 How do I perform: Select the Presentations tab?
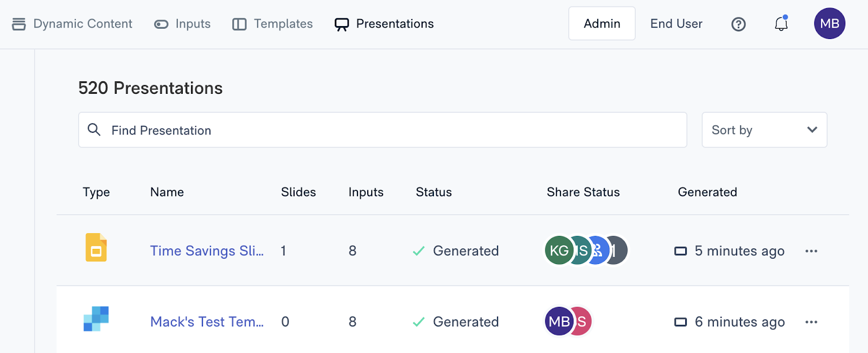click(x=384, y=24)
